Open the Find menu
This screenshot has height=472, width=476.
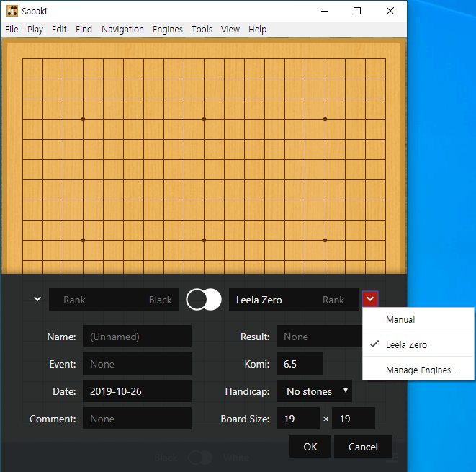point(84,29)
